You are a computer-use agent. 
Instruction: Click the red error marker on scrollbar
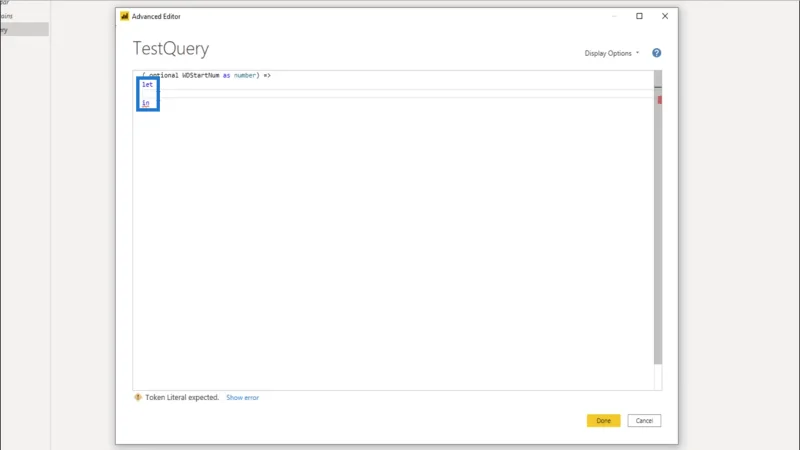point(660,100)
